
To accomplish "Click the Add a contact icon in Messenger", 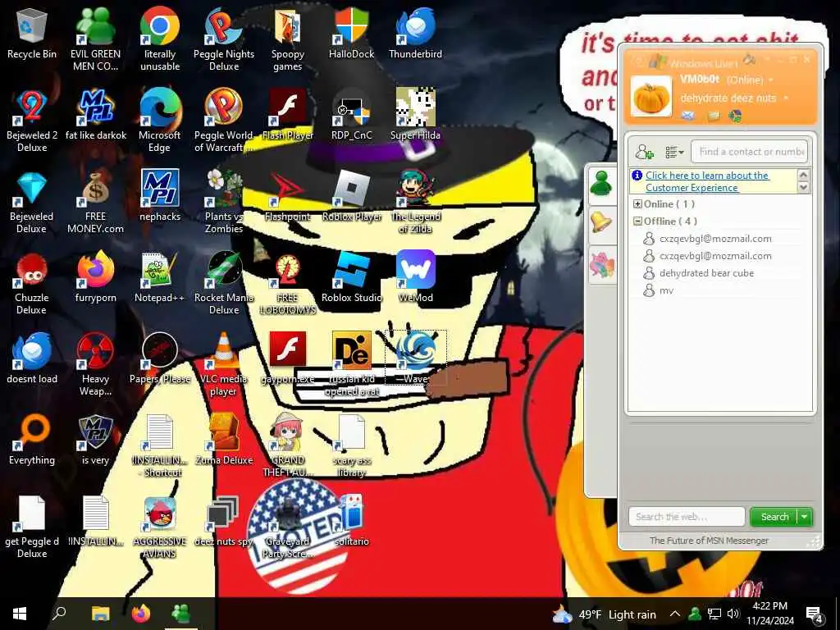I will pyautogui.click(x=644, y=152).
